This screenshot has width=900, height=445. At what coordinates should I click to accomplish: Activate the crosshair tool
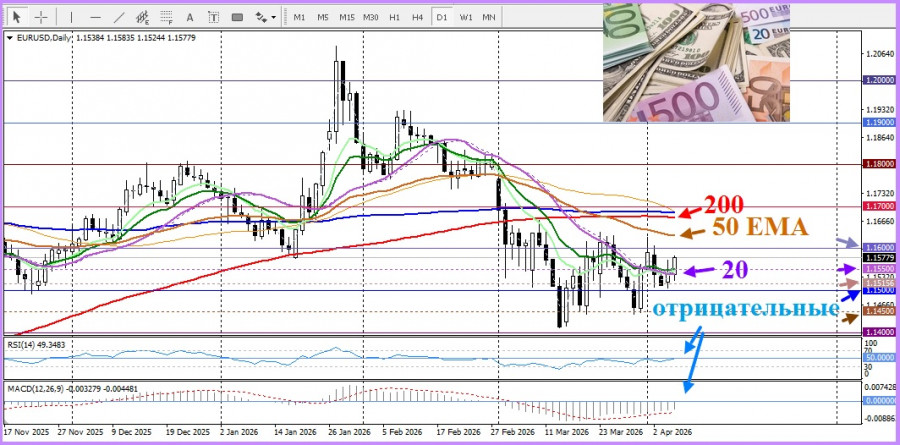pos(41,17)
